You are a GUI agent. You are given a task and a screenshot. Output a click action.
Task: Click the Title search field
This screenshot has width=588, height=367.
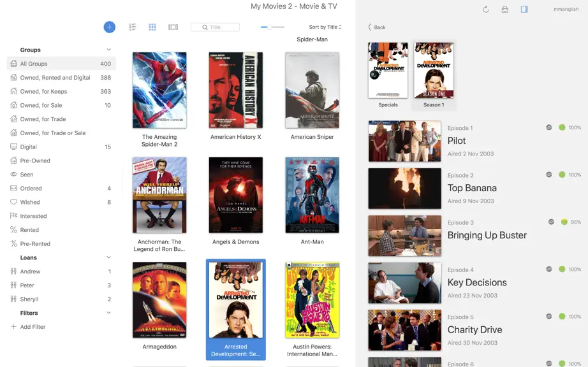pos(216,27)
